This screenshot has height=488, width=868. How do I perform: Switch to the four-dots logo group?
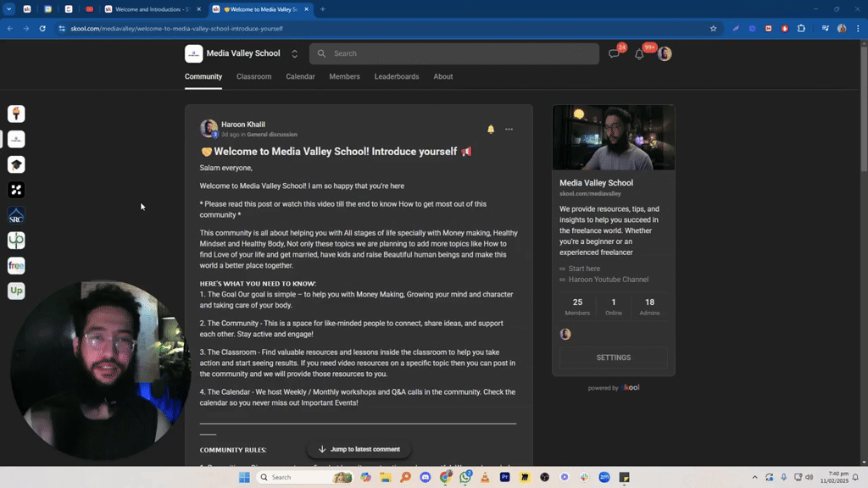coord(16,190)
